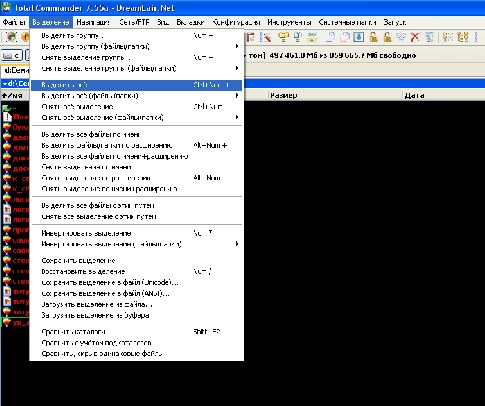This screenshot has height=406, width=485.
Task: Expand 'Выделить группу (файлы/папки)' submenu
Action: point(137,46)
